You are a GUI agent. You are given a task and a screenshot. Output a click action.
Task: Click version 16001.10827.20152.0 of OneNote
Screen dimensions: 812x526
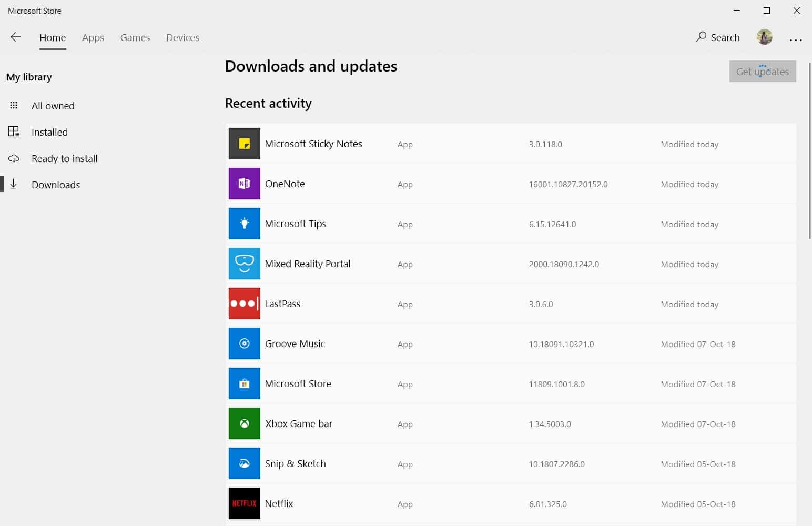(x=568, y=184)
